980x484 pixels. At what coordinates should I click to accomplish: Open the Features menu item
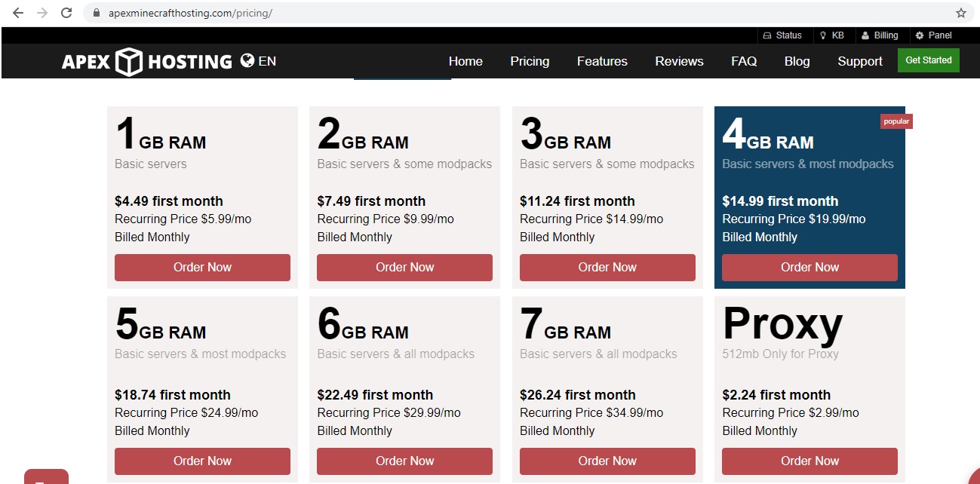(x=602, y=61)
